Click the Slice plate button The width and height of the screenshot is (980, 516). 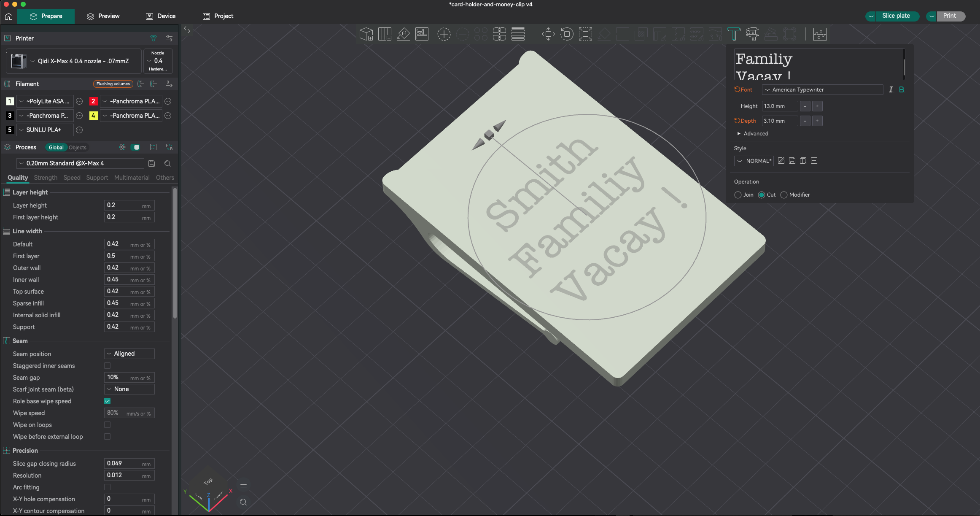(x=896, y=16)
